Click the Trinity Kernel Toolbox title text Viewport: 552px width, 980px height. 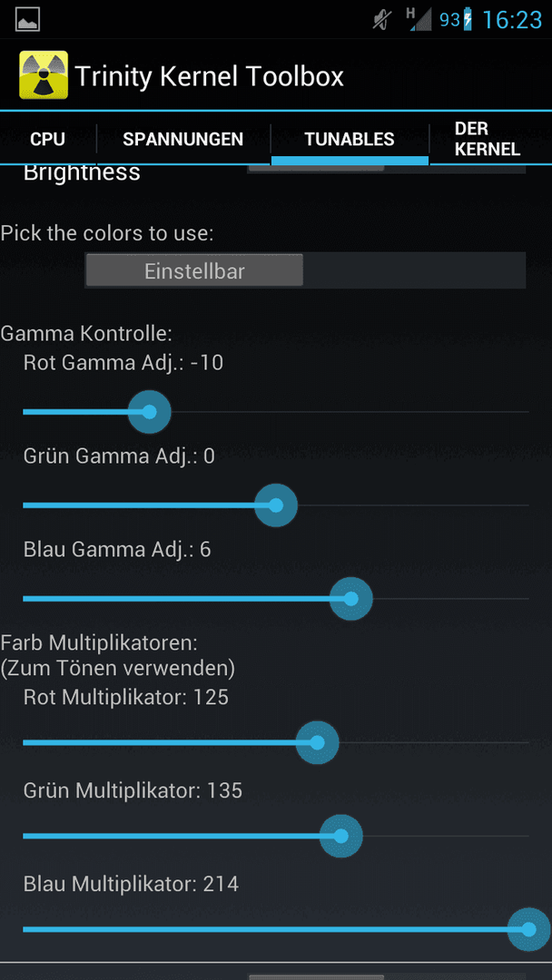(x=210, y=76)
